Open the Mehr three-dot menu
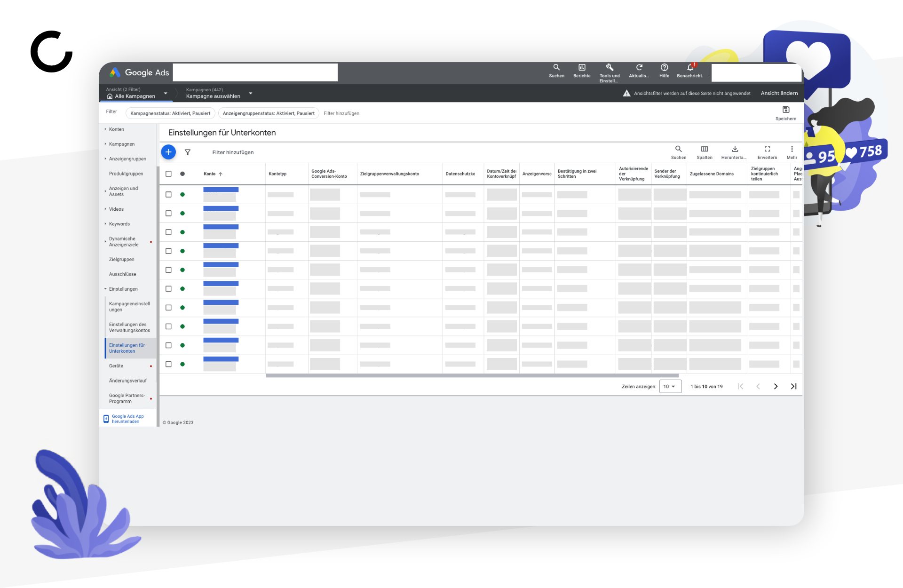 pos(792,149)
